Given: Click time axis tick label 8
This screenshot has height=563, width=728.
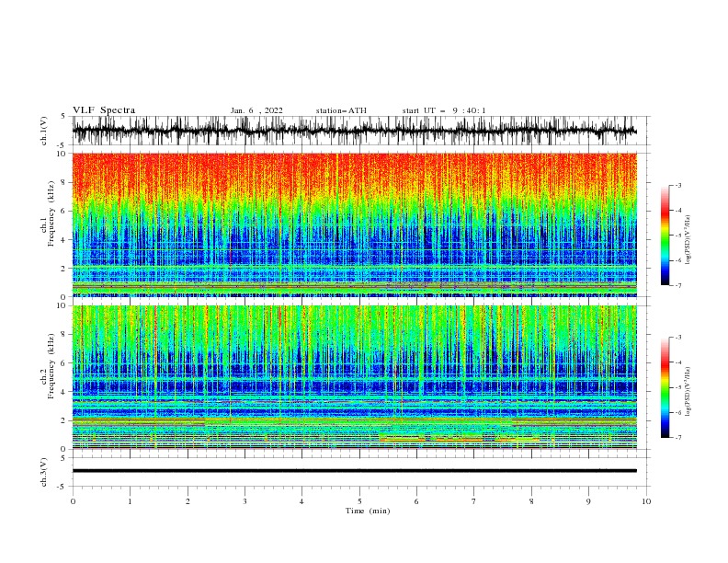Looking at the screenshot, I should pyautogui.click(x=531, y=501).
